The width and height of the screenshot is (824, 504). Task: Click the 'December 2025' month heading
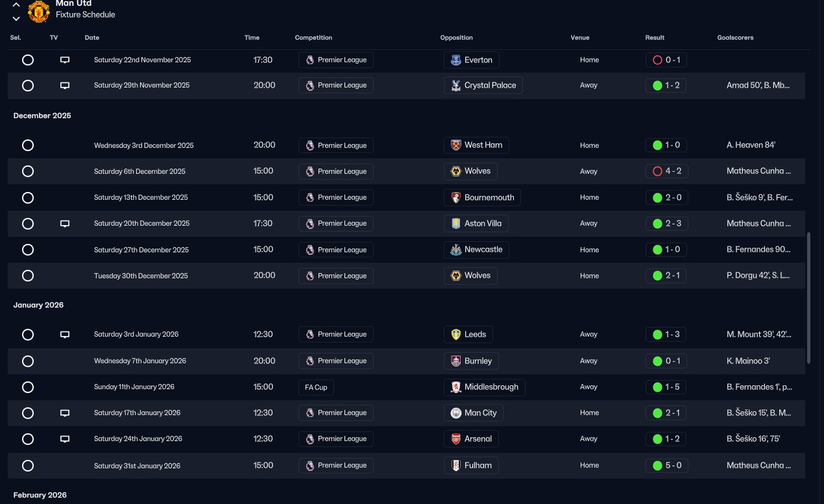(x=42, y=115)
